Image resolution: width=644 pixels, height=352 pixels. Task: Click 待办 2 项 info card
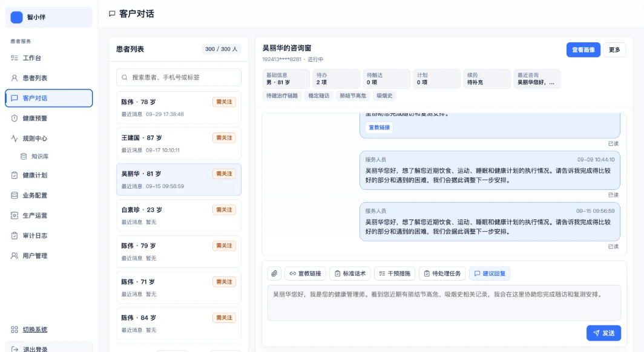[337, 79]
